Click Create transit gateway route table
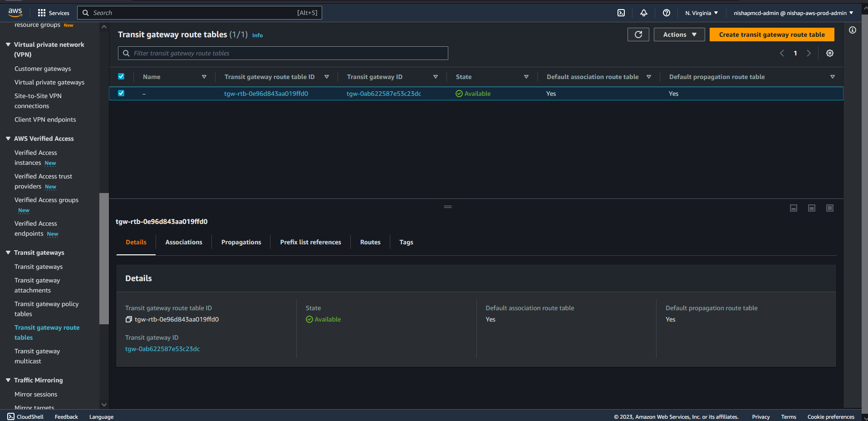The height and width of the screenshot is (421, 868). tap(771, 35)
